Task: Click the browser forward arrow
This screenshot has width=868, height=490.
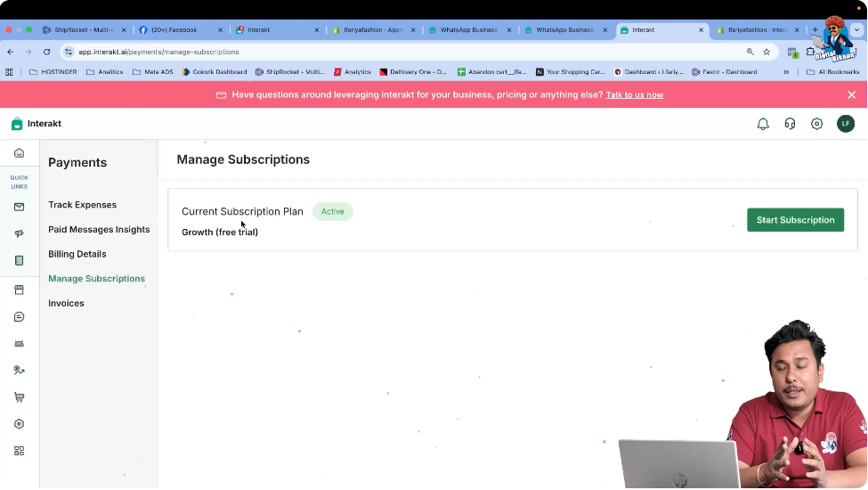Action: click(28, 52)
